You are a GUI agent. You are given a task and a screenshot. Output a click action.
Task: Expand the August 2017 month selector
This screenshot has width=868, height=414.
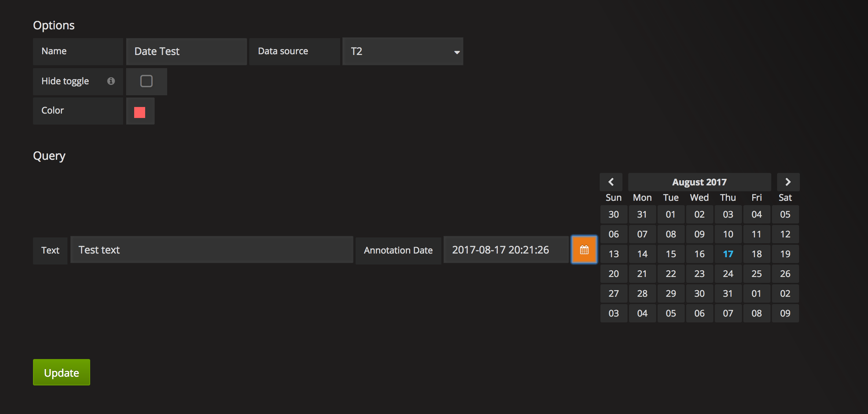(699, 182)
